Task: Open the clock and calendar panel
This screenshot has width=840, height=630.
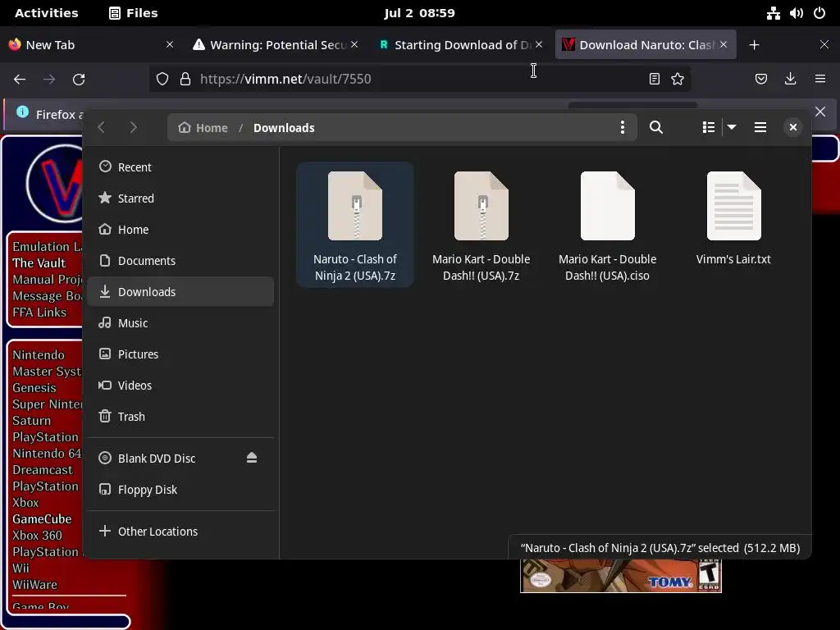Action: 419,13
